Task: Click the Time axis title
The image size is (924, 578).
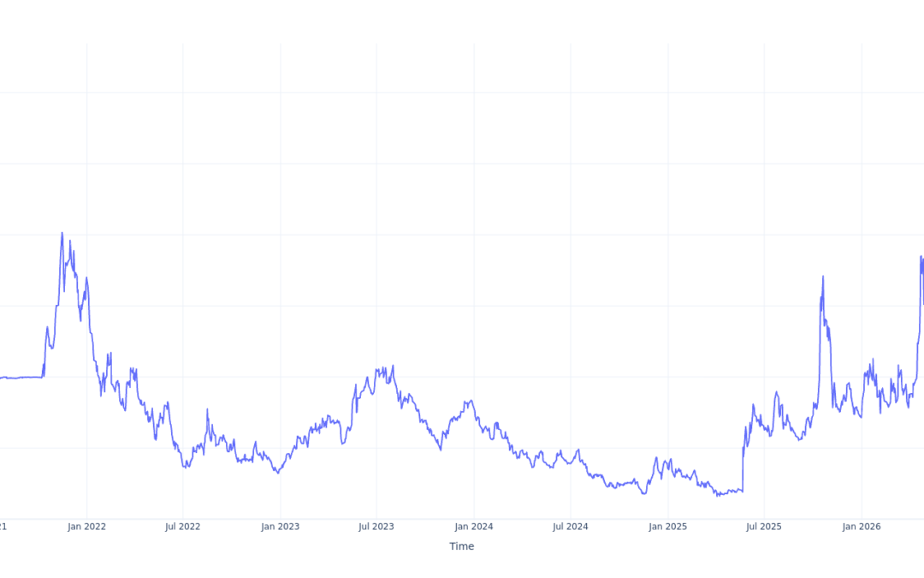Action: coord(462,546)
